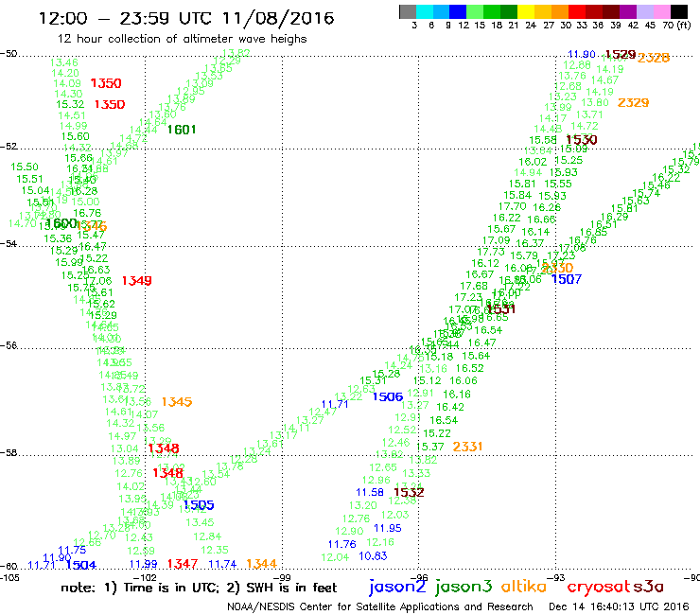
Task: Click the timestamp 'Dec 14 16:40:13 UTC 2016'
Action: coord(620,606)
